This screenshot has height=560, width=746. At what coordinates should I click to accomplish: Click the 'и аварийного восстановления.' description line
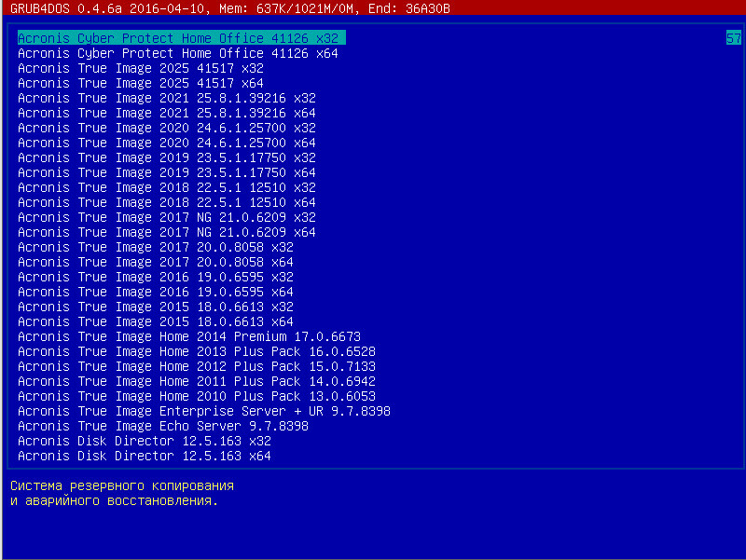[114, 500]
